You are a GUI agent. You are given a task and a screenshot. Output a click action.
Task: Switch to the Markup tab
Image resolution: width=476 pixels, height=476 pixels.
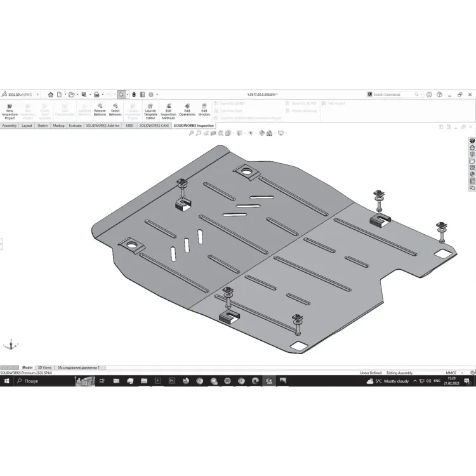(x=58, y=126)
